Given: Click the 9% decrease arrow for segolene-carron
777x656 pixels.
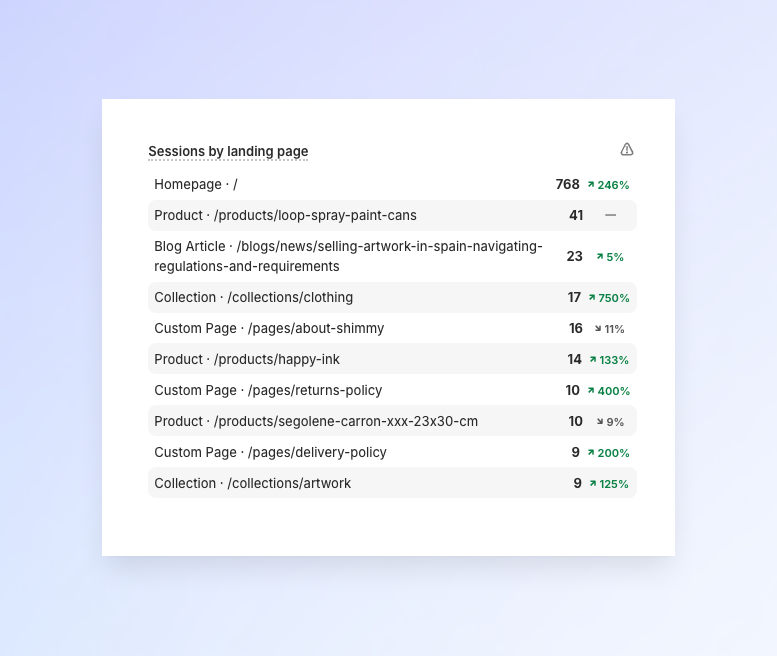Looking at the screenshot, I should coord(600,421).
